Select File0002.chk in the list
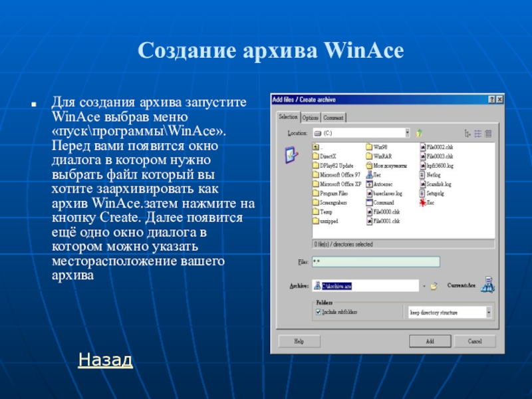This screenshot has width=532, height=399. click(436, 147)
